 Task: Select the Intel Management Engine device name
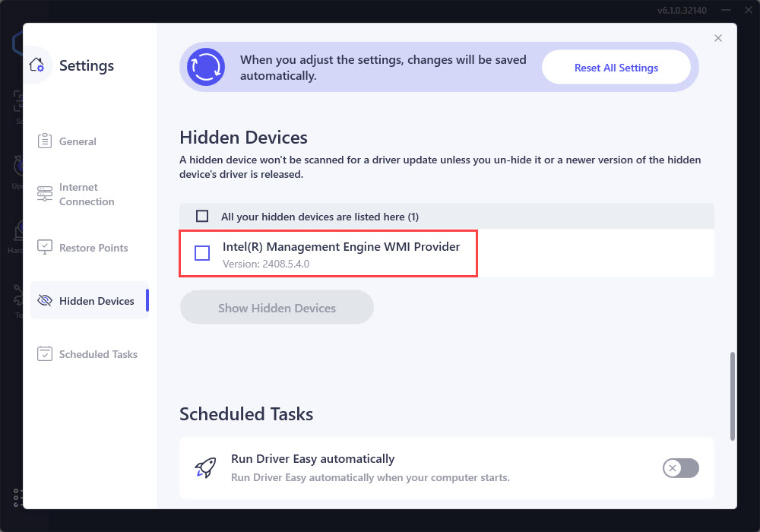click(341, 247)
